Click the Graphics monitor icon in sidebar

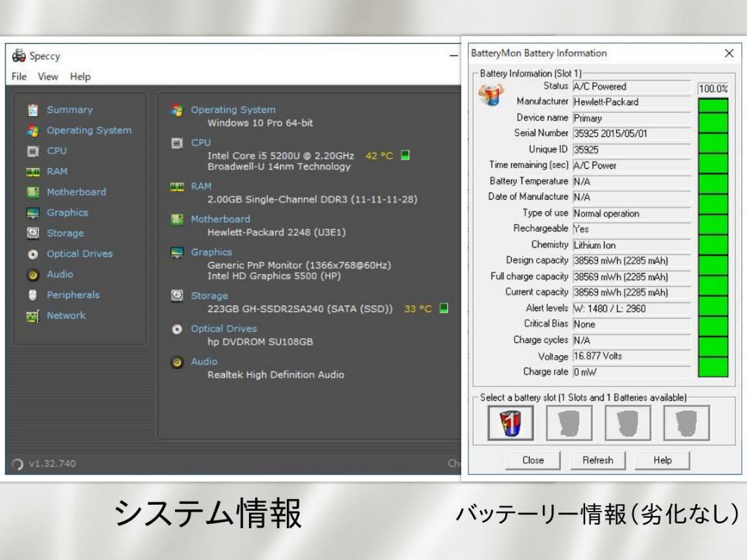point(33,213)
